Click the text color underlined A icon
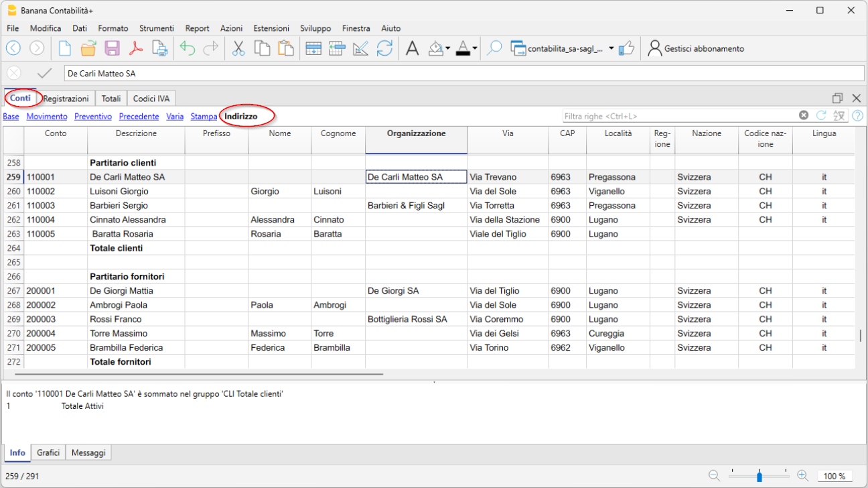The width and height of the screenshot is (868, 488). tap(463, 48)
